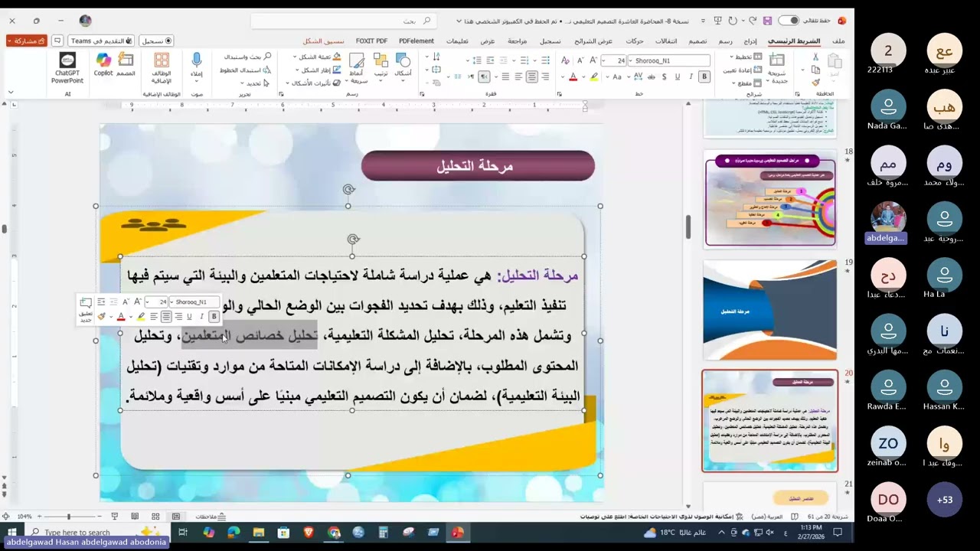Viewport: 980px width, 551px height.
Task: Open the عرض الشرائح (Slide Show) tab
Action: pyautogui.click(x=593, y=41)
